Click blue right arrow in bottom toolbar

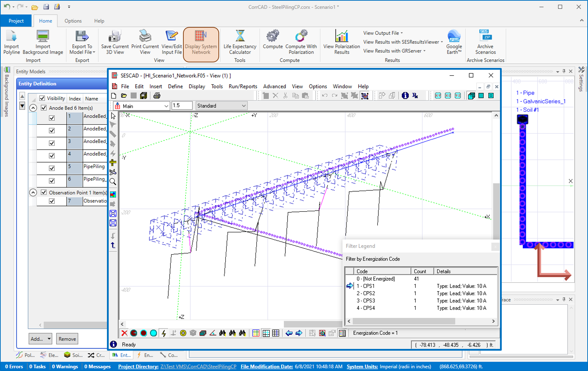click(299, 333)
